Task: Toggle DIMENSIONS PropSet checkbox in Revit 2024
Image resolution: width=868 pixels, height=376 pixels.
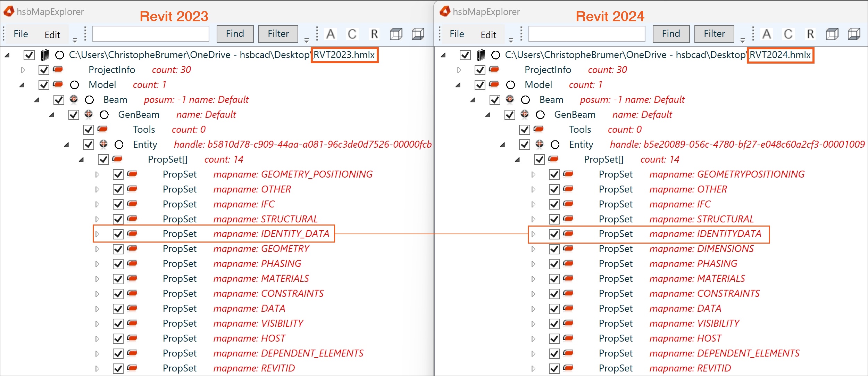Action: click(554, 249)
